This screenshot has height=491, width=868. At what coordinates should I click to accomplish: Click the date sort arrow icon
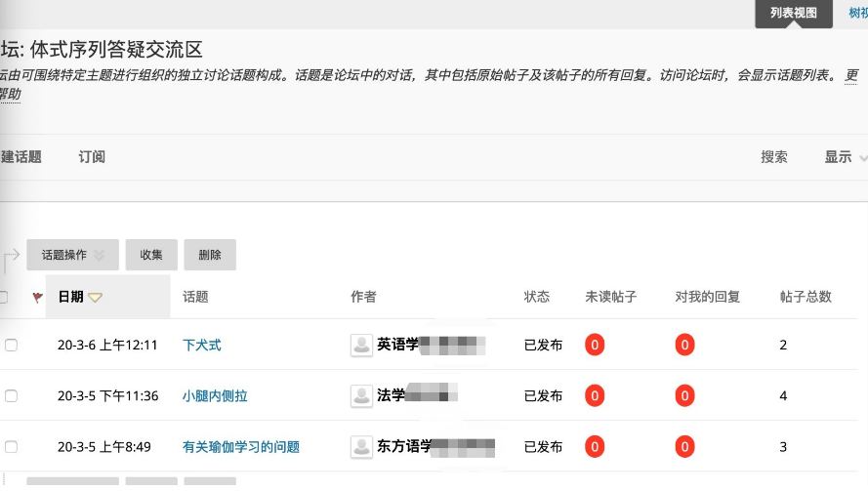click(x=95, y=298)
